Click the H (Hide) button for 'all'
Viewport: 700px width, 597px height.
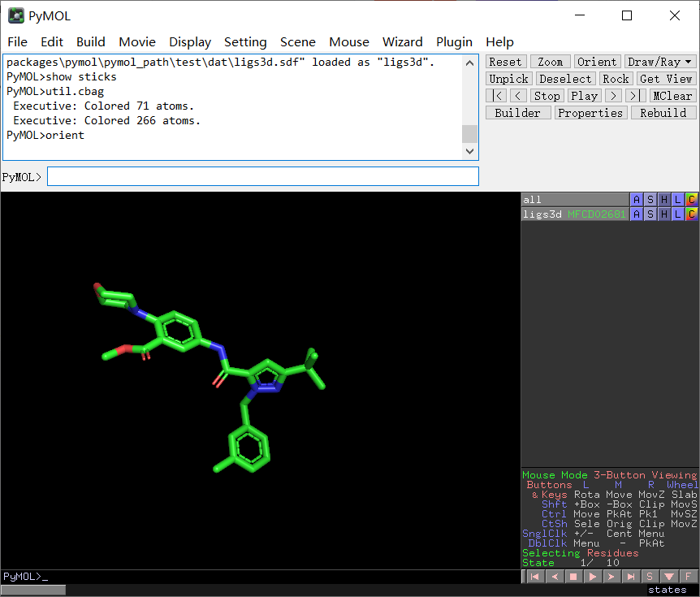(664, 200)
